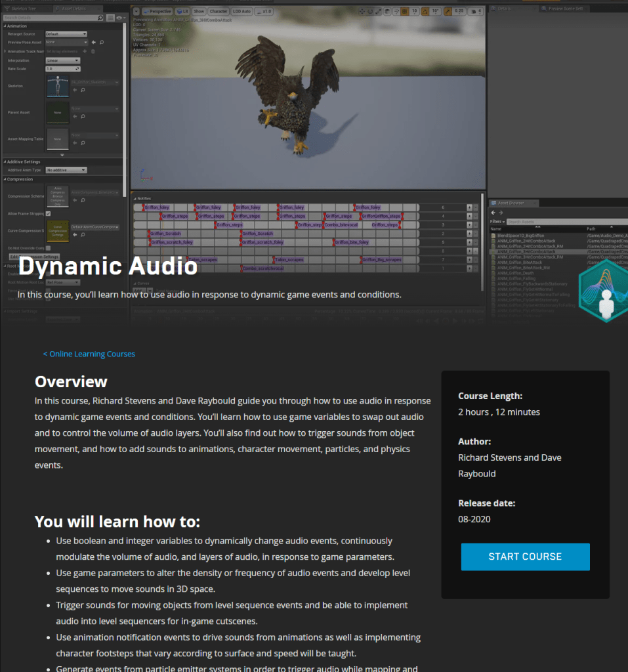Open the Additive Anim Type dropdown
This screenshot has width=628, height=672.
tap(66, 170)
